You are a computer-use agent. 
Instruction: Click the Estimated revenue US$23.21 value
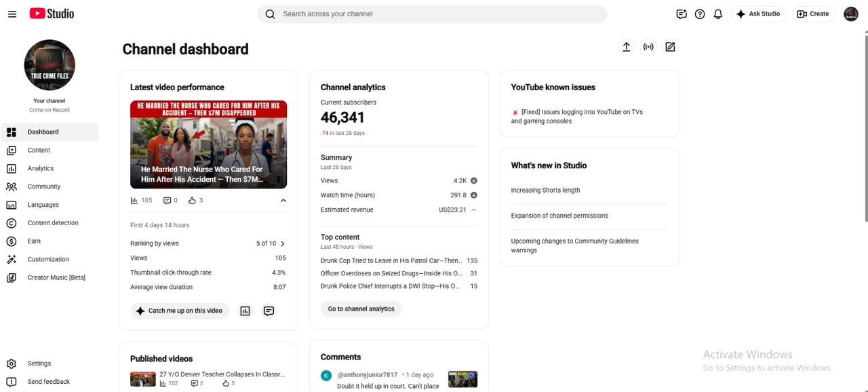[x=452, y=210]
